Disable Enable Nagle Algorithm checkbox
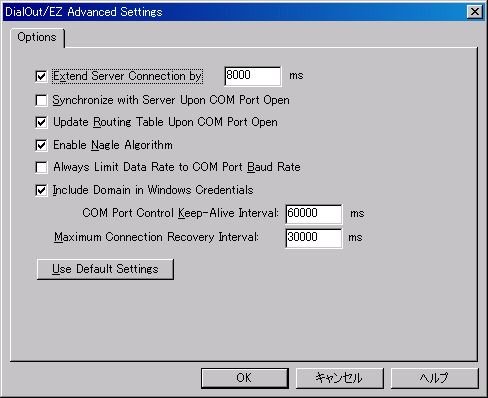Screen dimensions: 488x398 (x=41, y=145)
